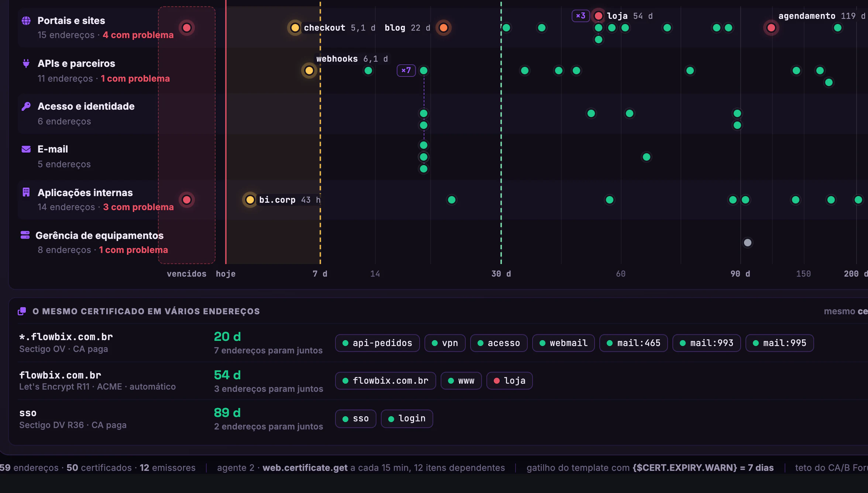Click '1 com problema' under Gerência de equipamentos
868x493 pixels.
point(133,250)
